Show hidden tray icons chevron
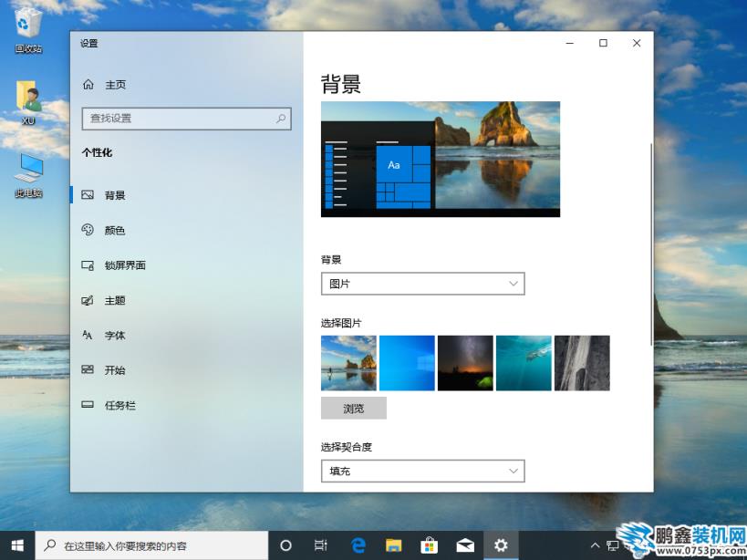This screenshot has width=747, height=560. [x=595, y=545]
